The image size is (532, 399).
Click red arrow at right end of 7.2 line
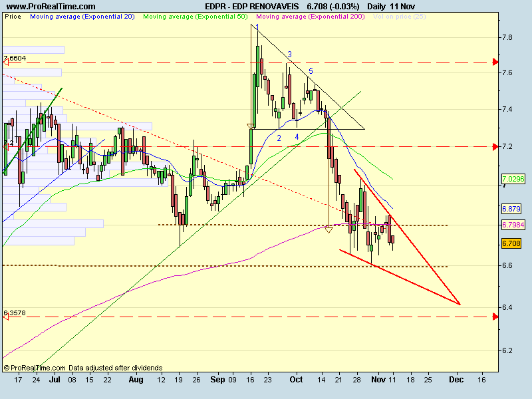coord(495,146)
